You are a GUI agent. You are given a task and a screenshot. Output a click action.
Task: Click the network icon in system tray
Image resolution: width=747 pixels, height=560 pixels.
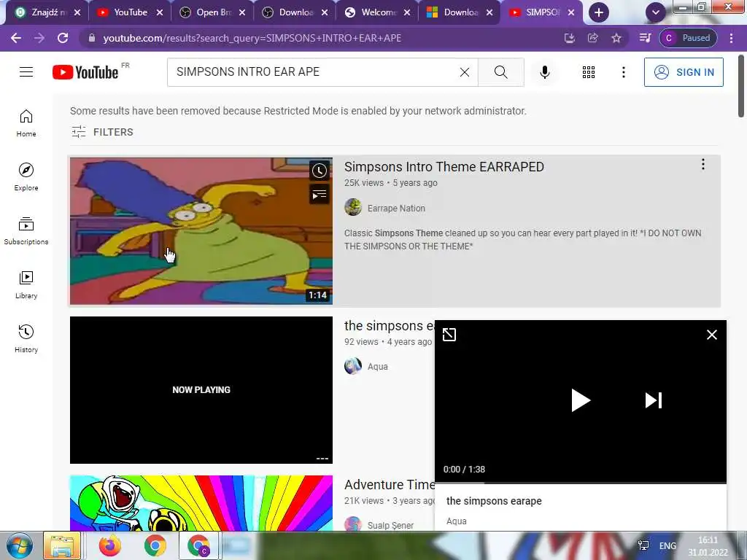click(x=643, y=545)
